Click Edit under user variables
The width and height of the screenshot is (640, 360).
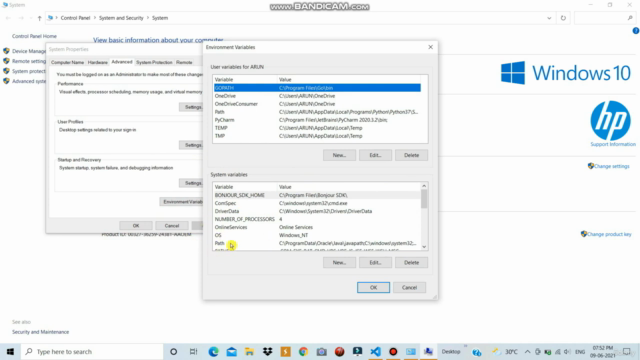[x=375, y=155]
